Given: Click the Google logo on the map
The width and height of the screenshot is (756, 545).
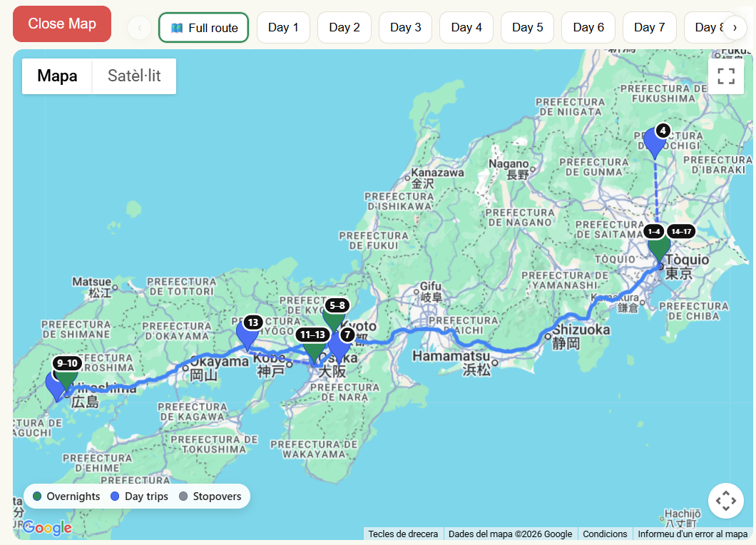Looking at the screenshot, I should point(46,528).
